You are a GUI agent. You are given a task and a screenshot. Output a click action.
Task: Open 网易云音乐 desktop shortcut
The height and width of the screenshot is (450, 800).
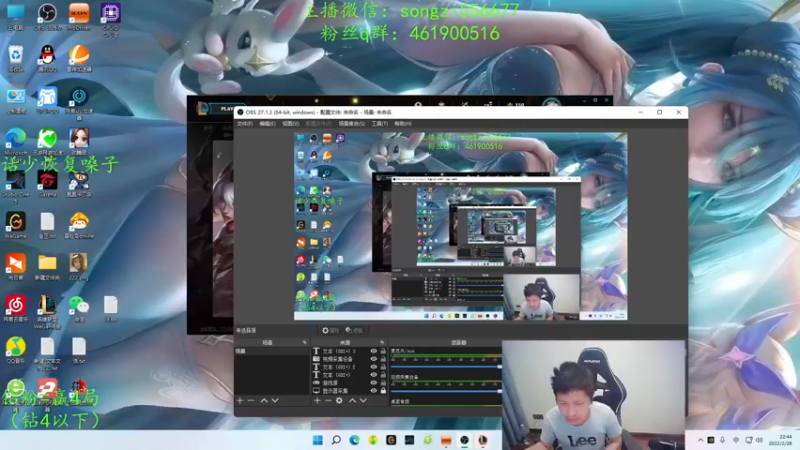pyautogui.click(x=16, y=308)
